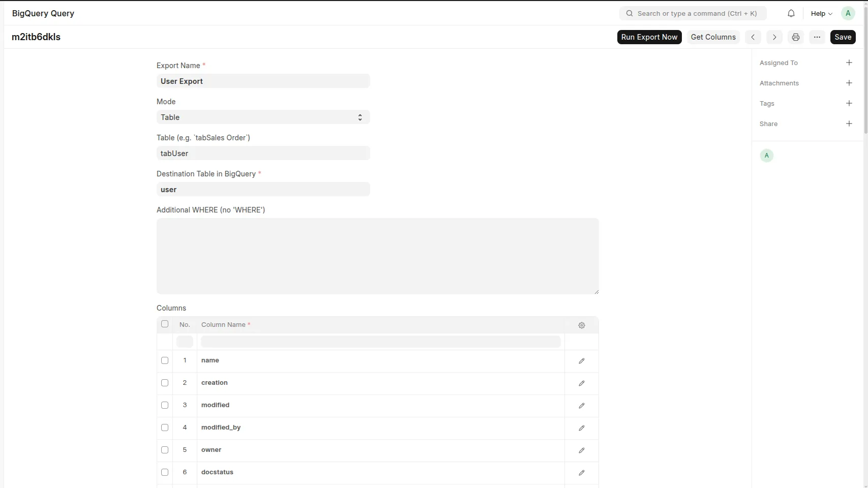This screenshot has width=868, height=488.
Task: Click the Run Export Now button
Action: [x=649, y=37]
